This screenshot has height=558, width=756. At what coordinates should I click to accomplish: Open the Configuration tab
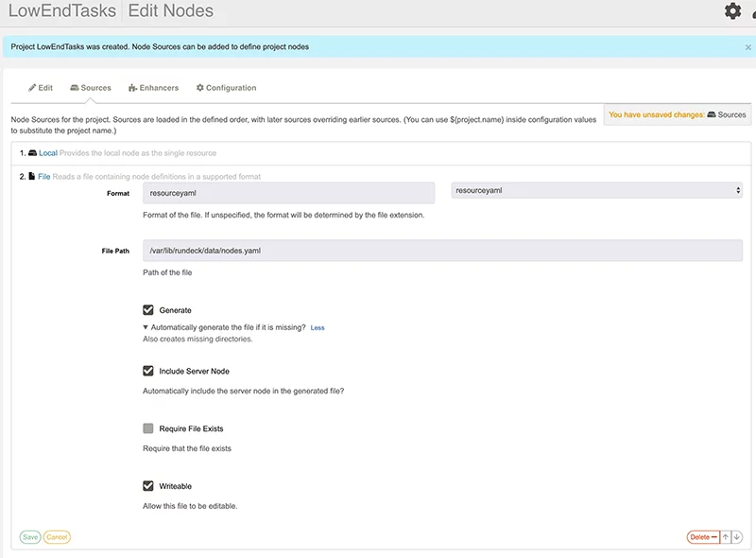(x=226, y=88)
